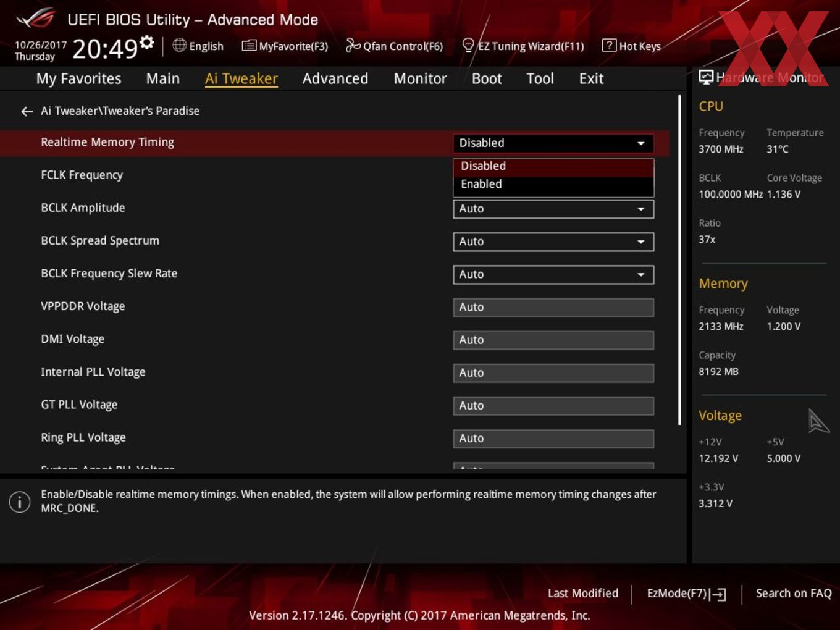Click the memory voltage 1.200 V
Screen dimensions: 840x630
coord(784,326)
